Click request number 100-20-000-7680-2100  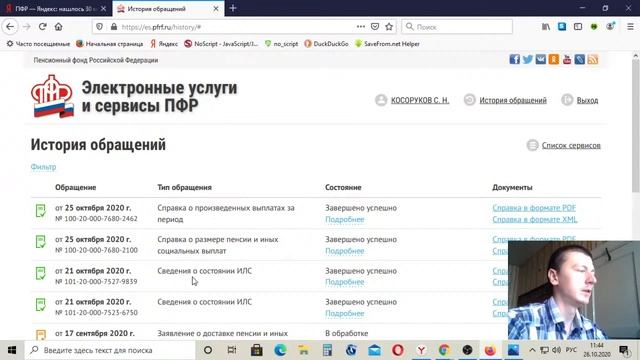[96, 250]
